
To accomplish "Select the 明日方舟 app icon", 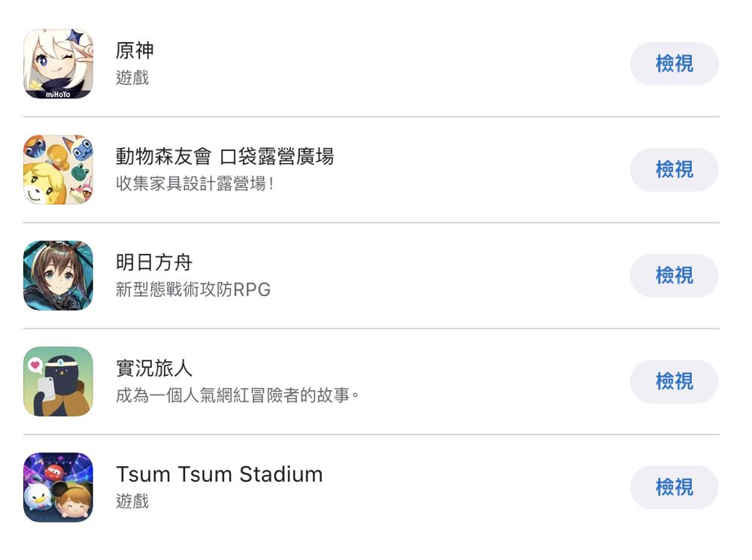I will (x=58, y=276).
